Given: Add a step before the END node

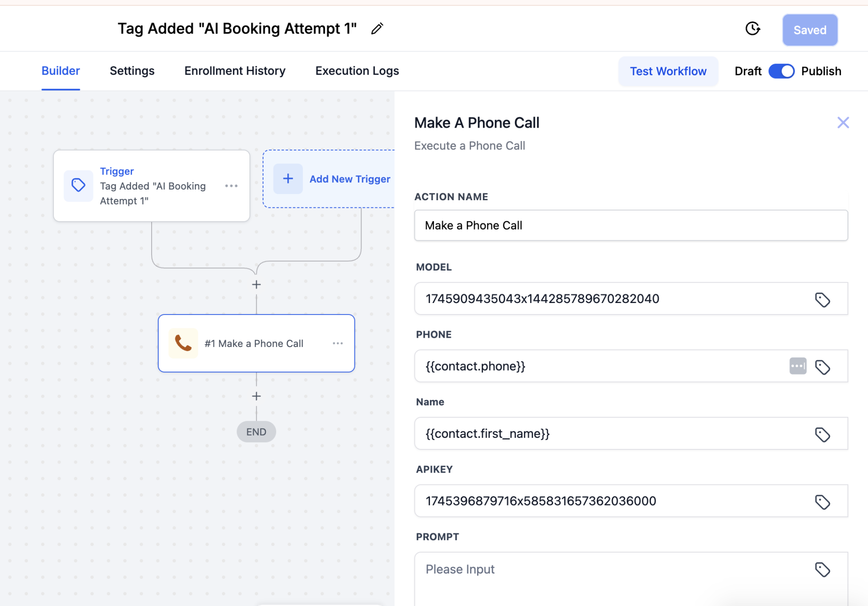Looking at the screenshot, I should click(256, 396).
